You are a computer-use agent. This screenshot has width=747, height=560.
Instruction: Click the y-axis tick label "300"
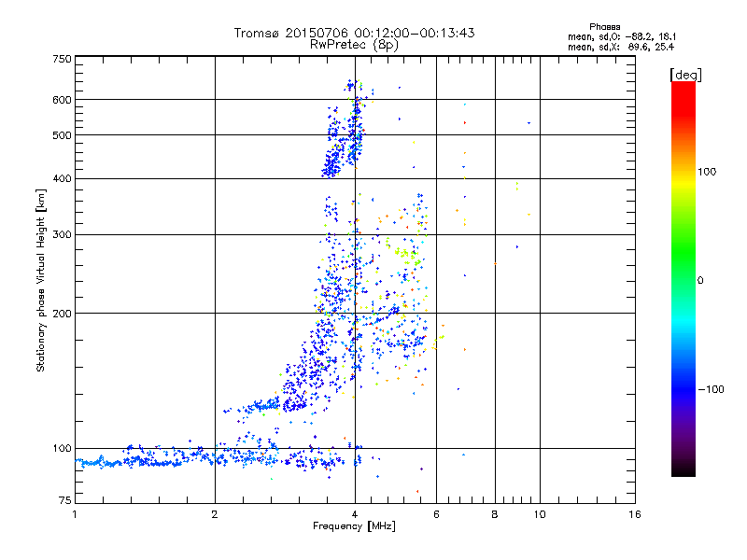pos(62,234)
